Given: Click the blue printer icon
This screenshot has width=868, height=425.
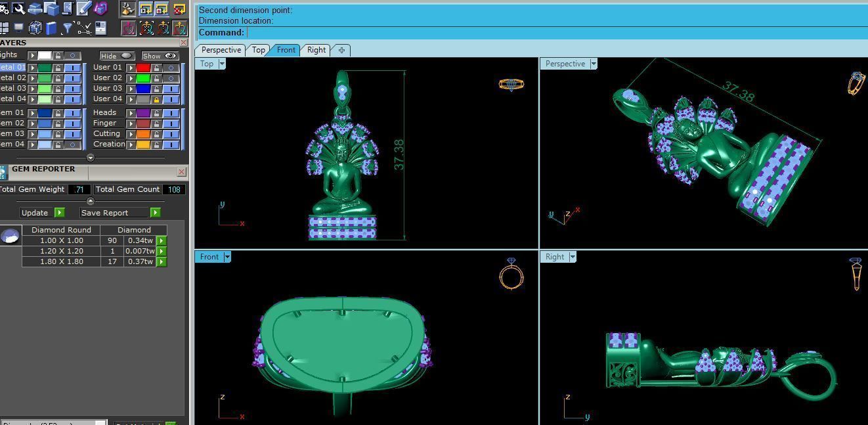Looking at the screenshot, I should pos(35,9).
